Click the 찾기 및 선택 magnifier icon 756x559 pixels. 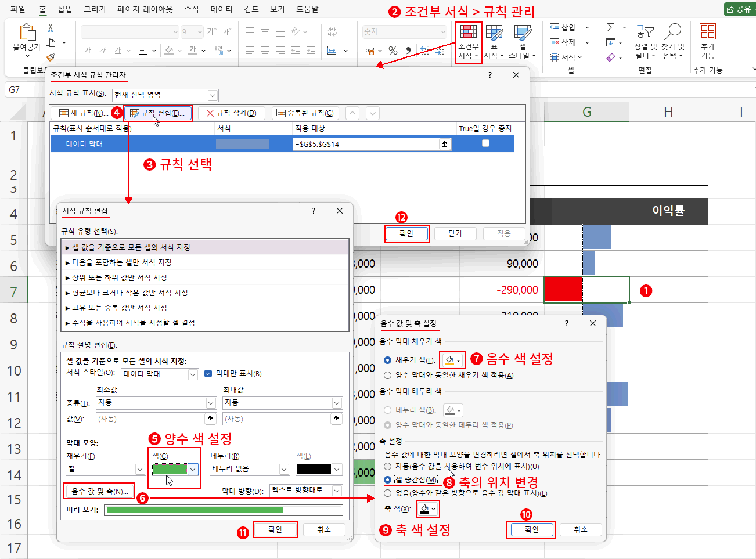[672, 31]
